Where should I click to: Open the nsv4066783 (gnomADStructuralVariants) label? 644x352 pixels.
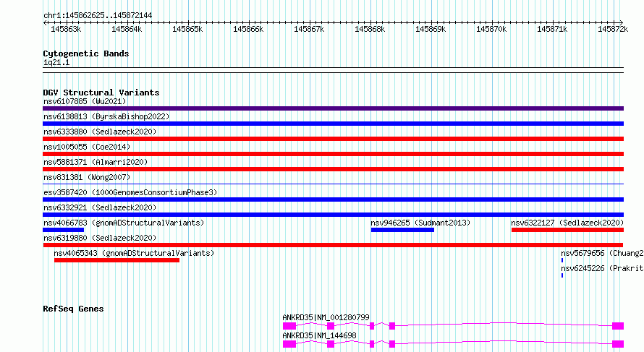[124, 223]
